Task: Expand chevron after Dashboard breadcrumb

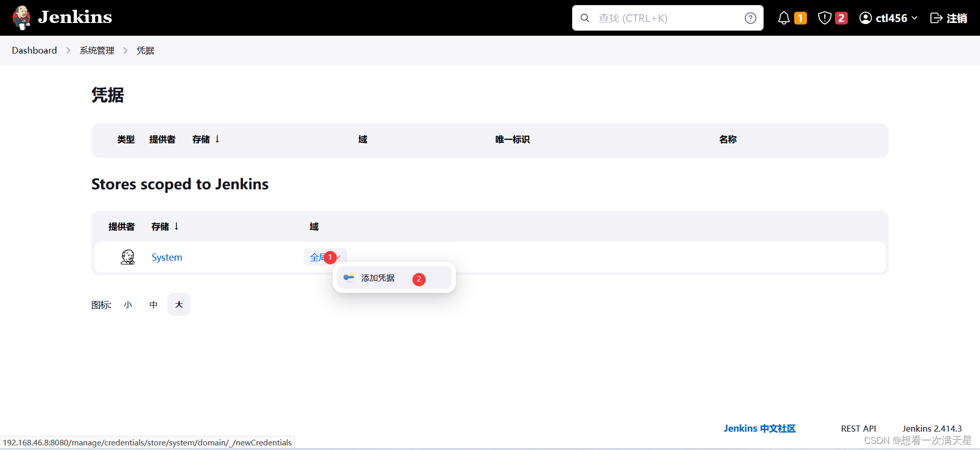Action: [x=68, y=51]
